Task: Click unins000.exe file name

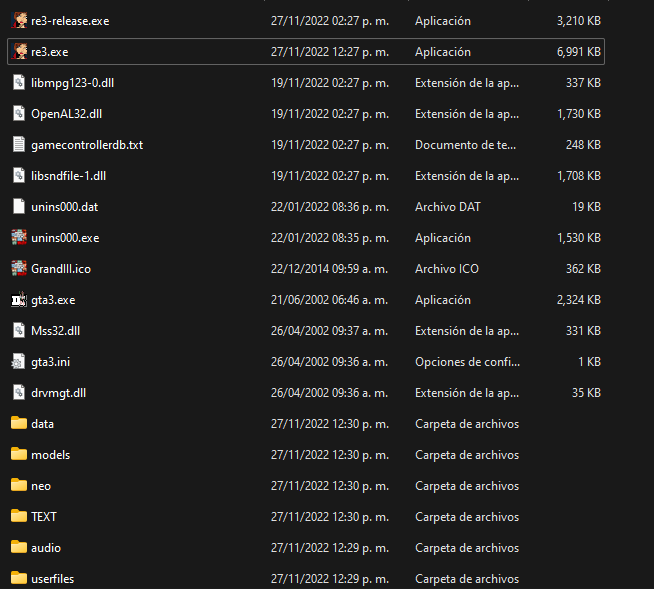Action: (65, 238)
